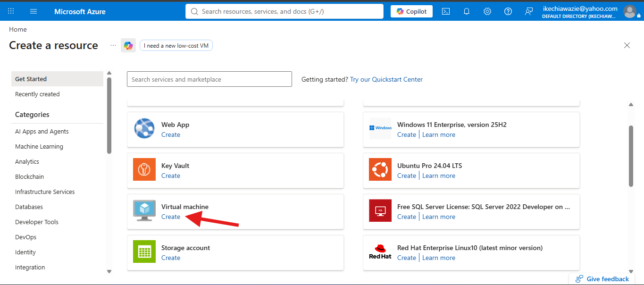Open the ellipsis more options menu
This screenshot has height=285, width=644.
pyautogui.click(x=113, y=45)
